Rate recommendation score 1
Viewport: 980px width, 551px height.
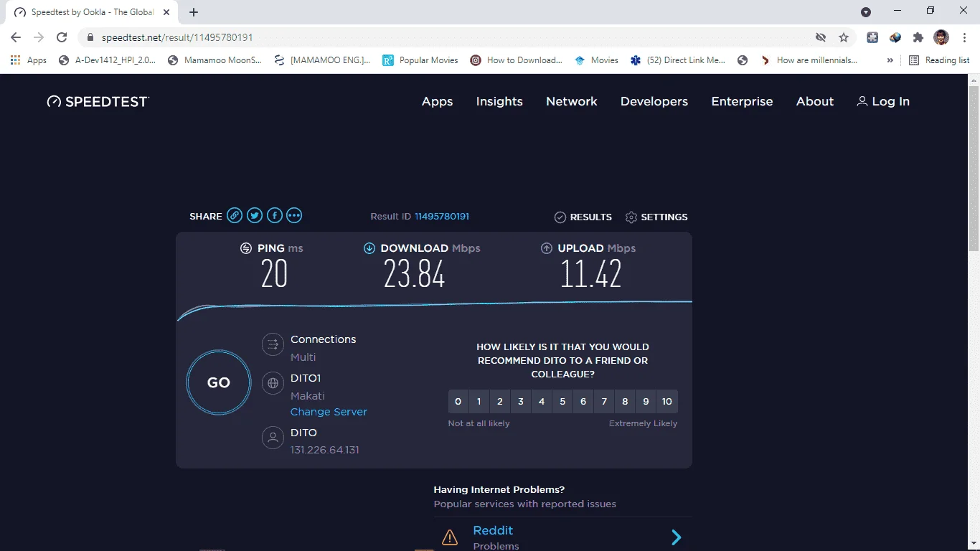[x=479, y=402]
